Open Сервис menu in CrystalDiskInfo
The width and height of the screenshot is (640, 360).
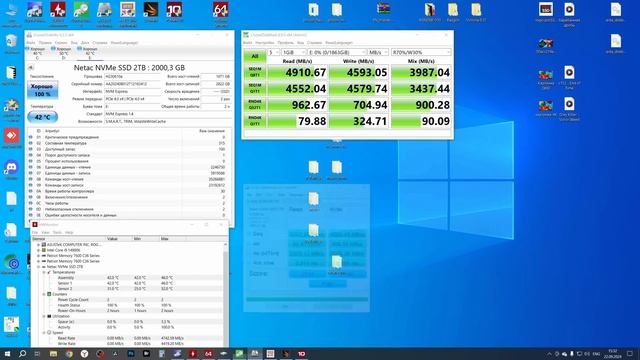tap(61, 42)
